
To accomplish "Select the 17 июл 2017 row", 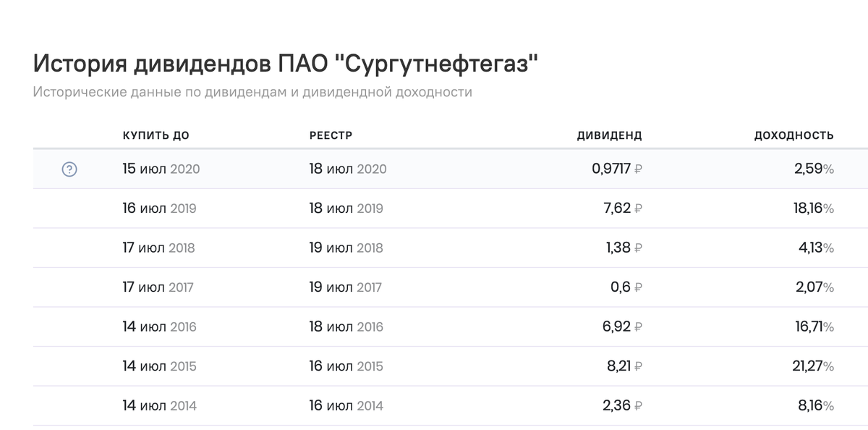I will pos(434,287).
